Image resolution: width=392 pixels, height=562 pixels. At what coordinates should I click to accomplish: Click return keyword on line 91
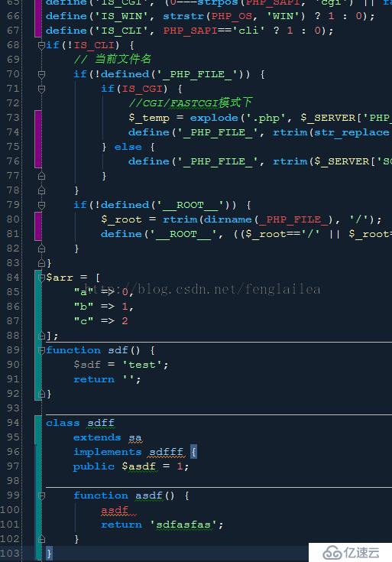tap(94, 379)
